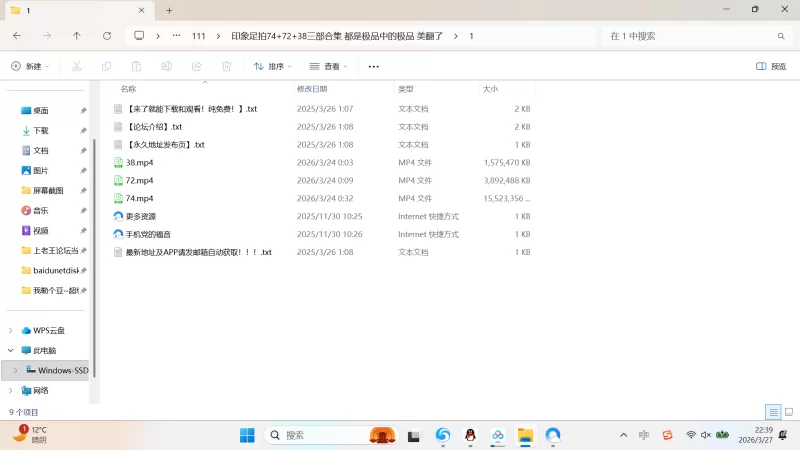Click the Refresh button in navigation bar
The height and width of the screenshot is (450, 800).
click(x=107, y=35)
